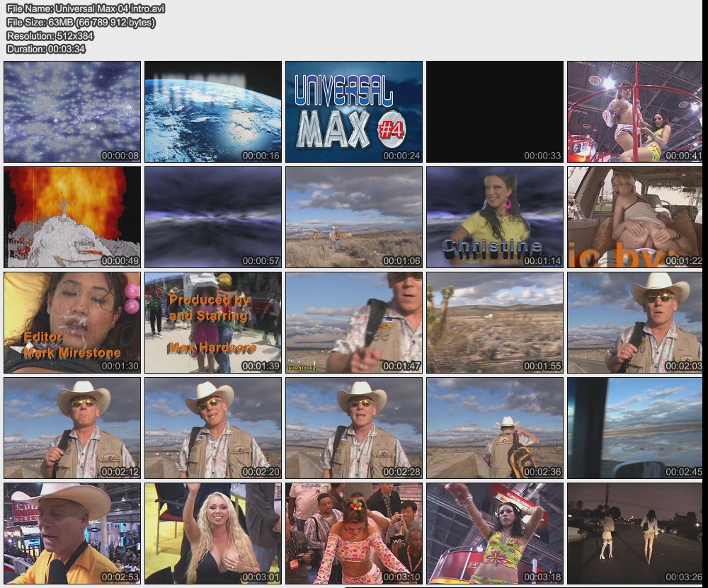Open the blurred clouds frame at 00:00:57
The height and width of the screenshot is (588, 708).
(x=212, y=217)
